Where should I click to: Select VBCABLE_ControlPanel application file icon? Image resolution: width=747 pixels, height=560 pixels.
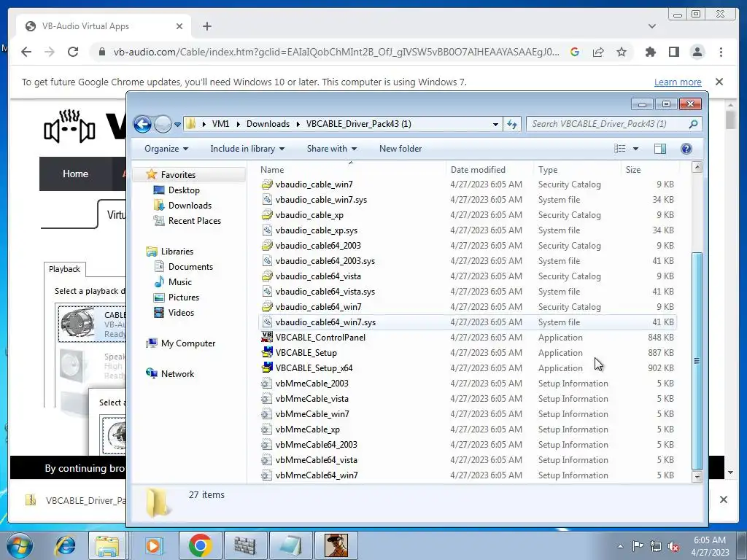pos(267,337)
